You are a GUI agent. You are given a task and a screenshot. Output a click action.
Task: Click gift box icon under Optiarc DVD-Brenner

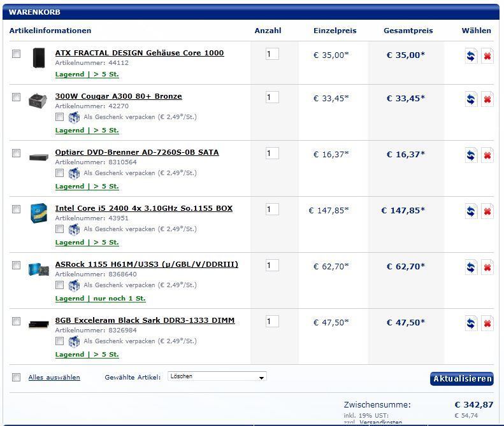[74, 173]
